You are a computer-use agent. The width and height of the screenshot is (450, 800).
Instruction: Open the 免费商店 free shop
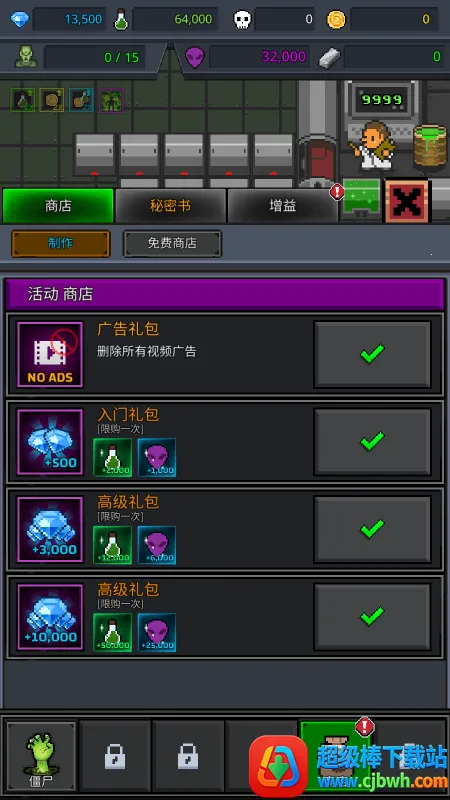(172, 243)
